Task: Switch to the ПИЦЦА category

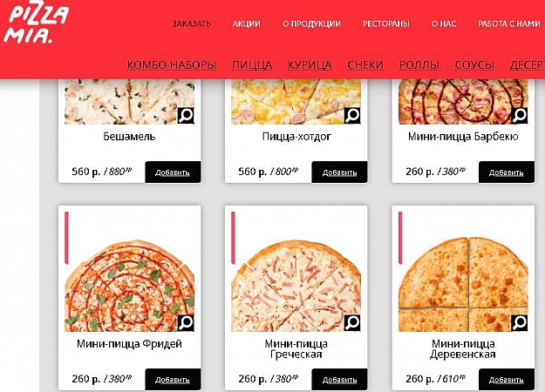Action: [x=252, y=65]
